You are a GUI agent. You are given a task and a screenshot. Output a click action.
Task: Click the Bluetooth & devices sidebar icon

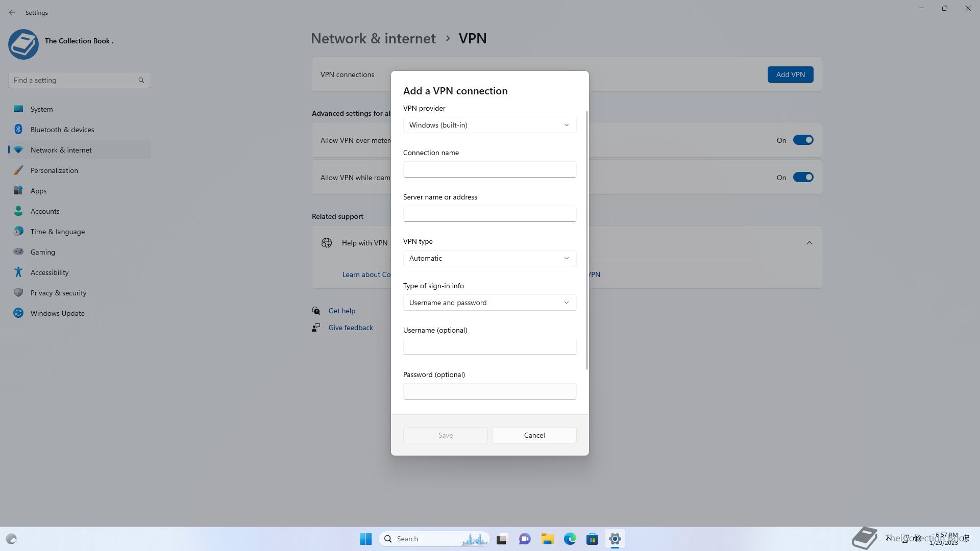[18, 130]
